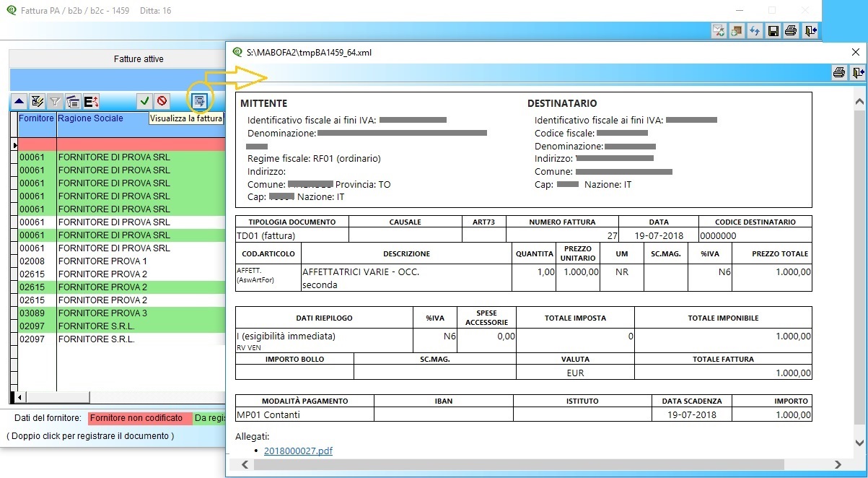Image resolution: width=868 pixels, height=478 pixels.
Task: Click the brown boxes download icon
Action: click(737, 30)
